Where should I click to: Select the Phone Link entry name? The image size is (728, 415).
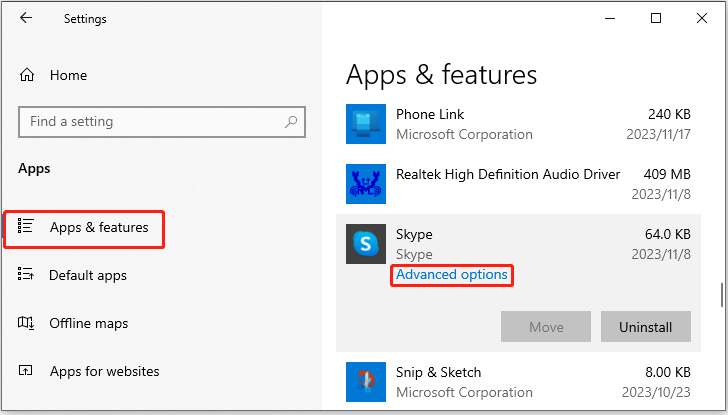tap(430, 114)
